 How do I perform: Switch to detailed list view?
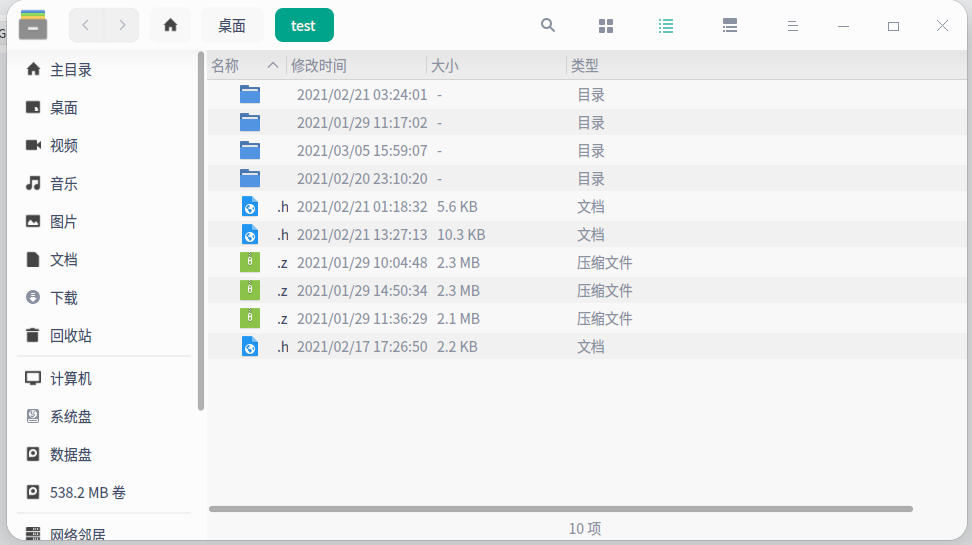click(x=730, y=26)
